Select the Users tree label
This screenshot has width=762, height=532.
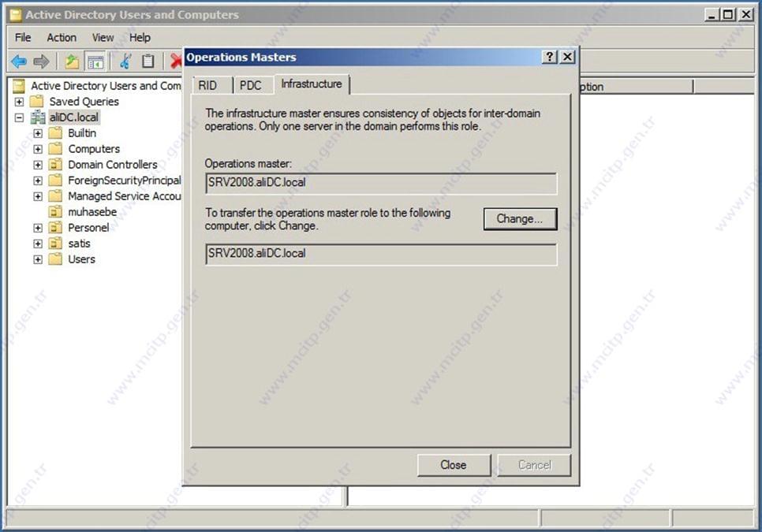click(x=82, y=259)
